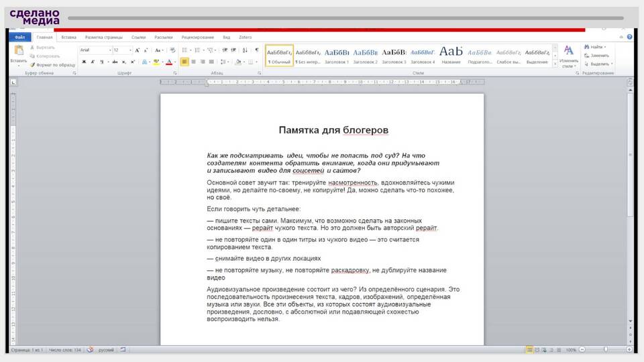Paste using the Вставить clipboard icon
The height and width of the screenshot is (362, 644).
[x=19, y=51]
